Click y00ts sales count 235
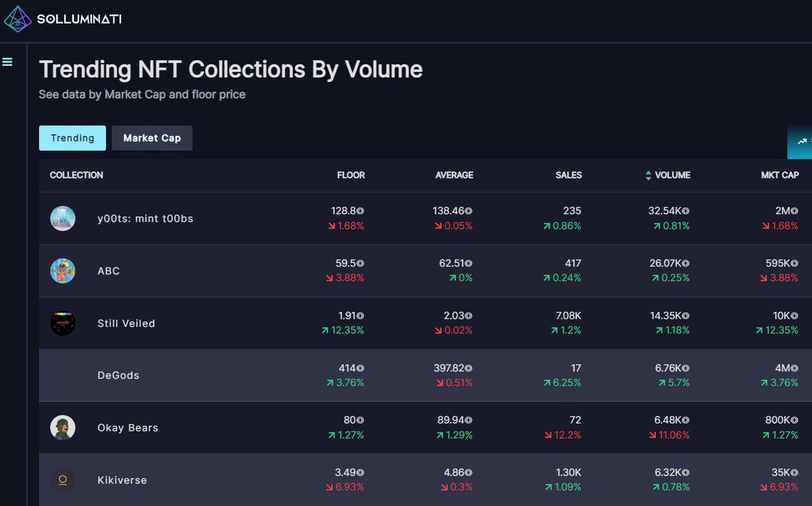 [572, 211]
